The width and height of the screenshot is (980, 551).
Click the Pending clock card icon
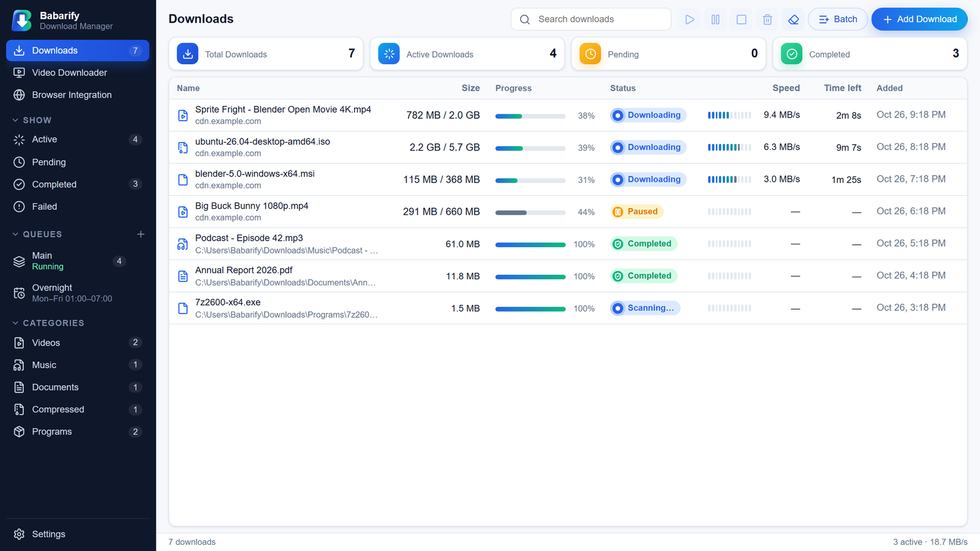pyautogui.click(x=590, y=54)
